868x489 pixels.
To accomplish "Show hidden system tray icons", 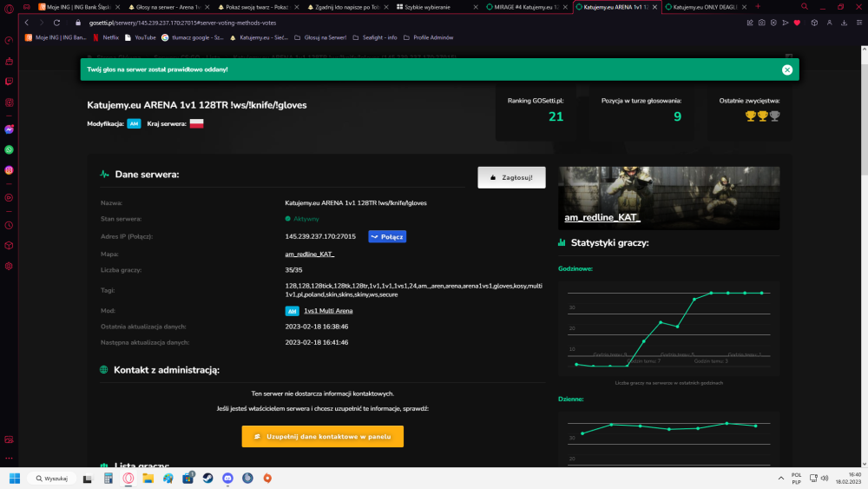I will 781,479.
